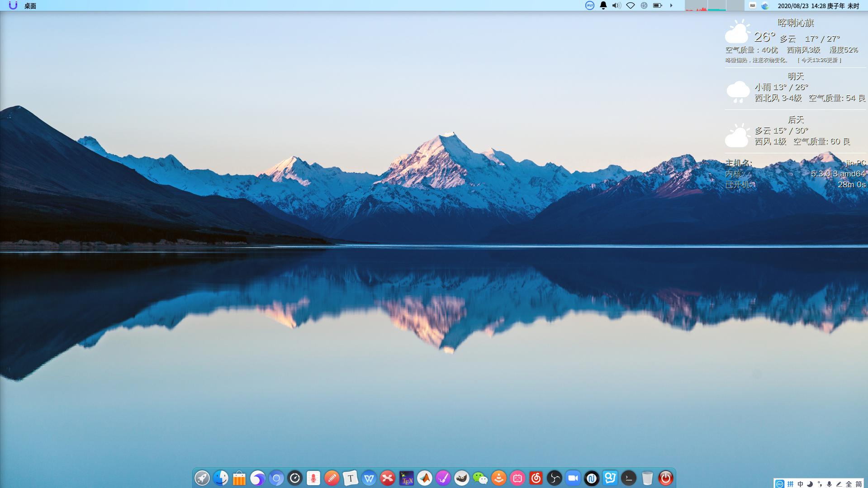This screenshot has height=488, width=868.
Task: Launch VLC media player cone icon
Action: pos(499,478)
